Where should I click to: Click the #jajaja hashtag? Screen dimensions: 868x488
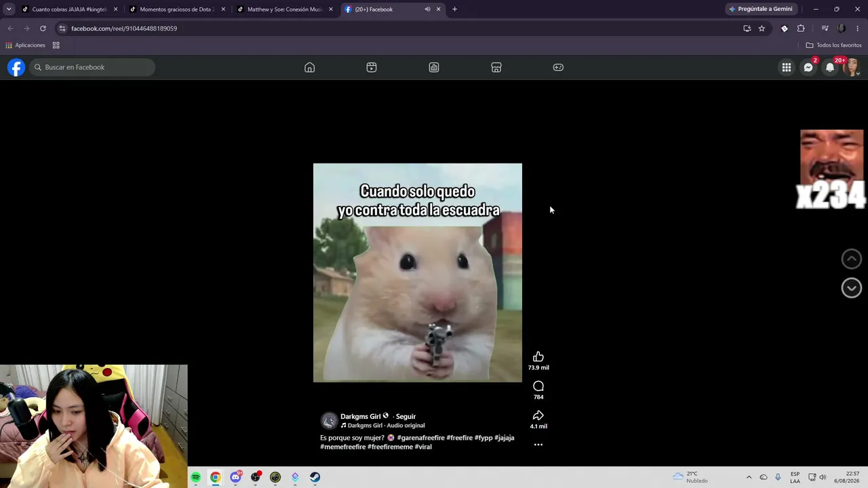pyautogui.click(x=505, y=438)
